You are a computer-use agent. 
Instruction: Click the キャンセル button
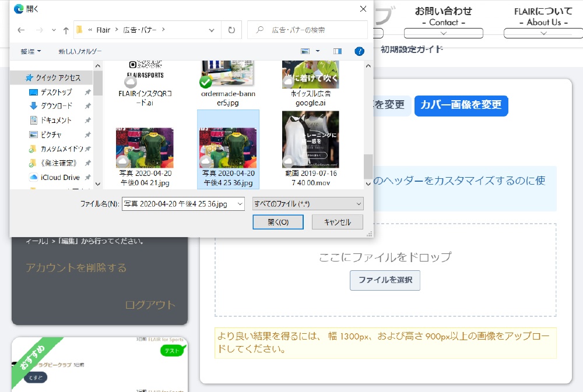pos(337,222)
